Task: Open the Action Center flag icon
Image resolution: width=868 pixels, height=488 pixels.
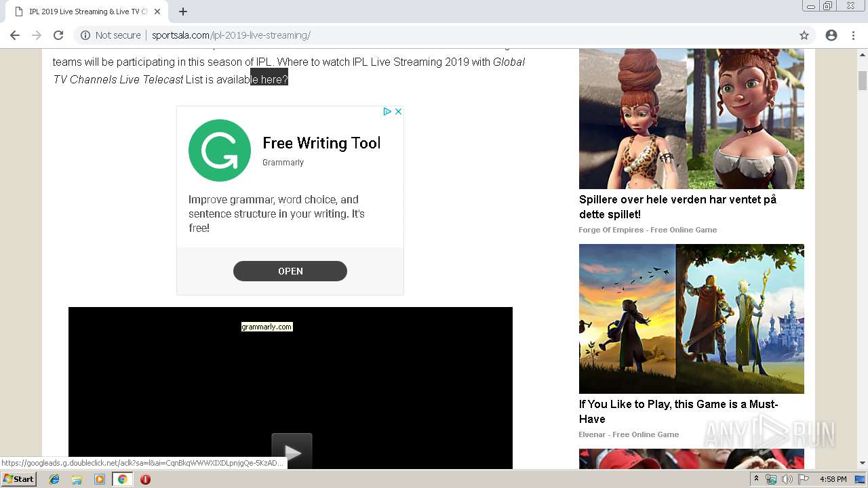Action: click(804, 479)
